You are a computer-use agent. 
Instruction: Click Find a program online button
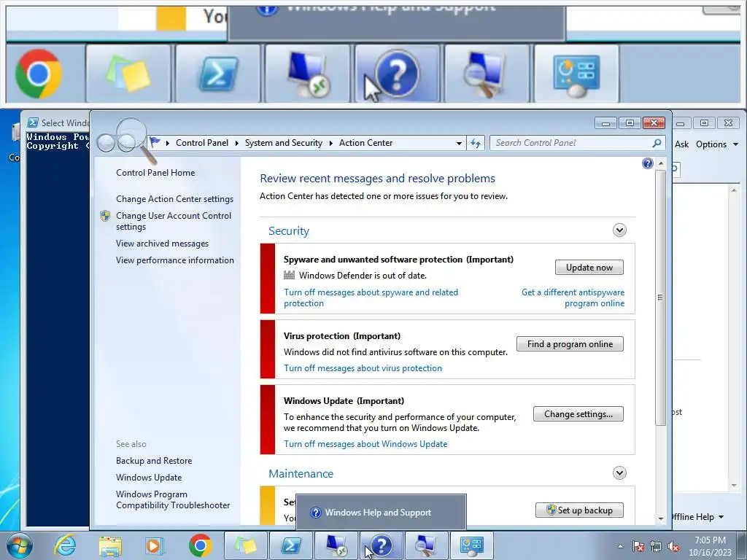coord(570,344)
